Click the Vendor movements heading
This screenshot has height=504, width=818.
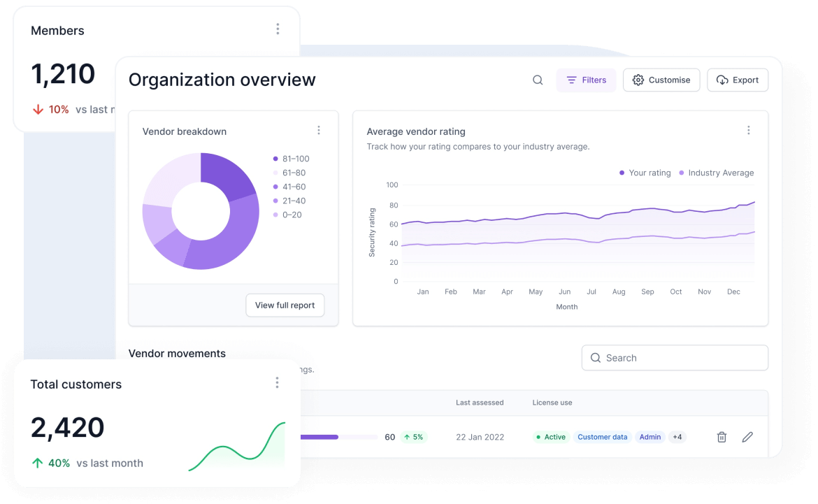(178, 353)
